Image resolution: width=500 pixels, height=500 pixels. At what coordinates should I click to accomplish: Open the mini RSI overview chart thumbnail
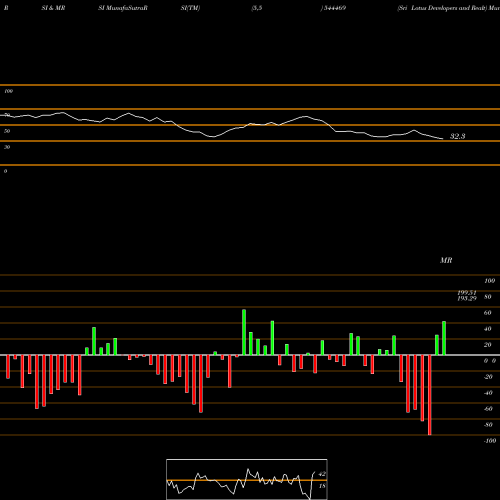pos(247,479)
